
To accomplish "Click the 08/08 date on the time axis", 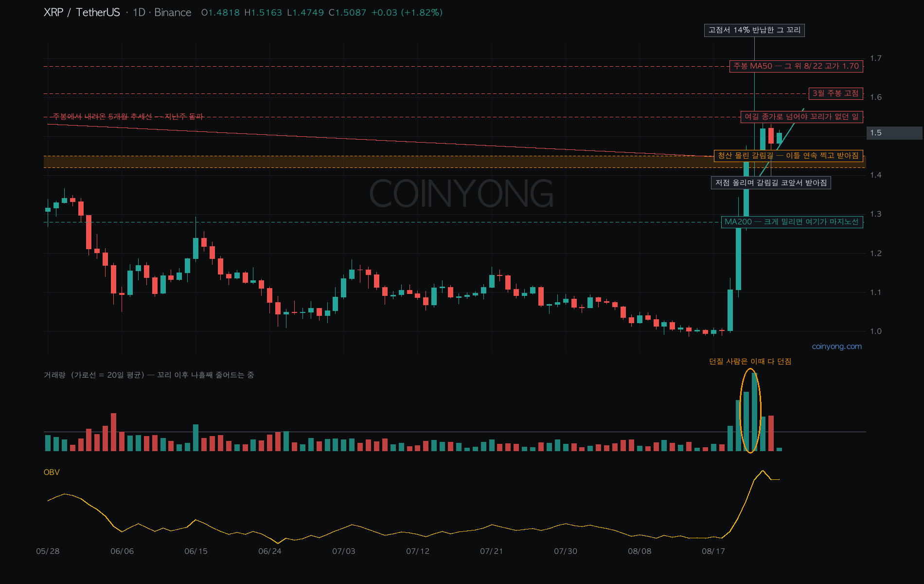I will (640, 551).
